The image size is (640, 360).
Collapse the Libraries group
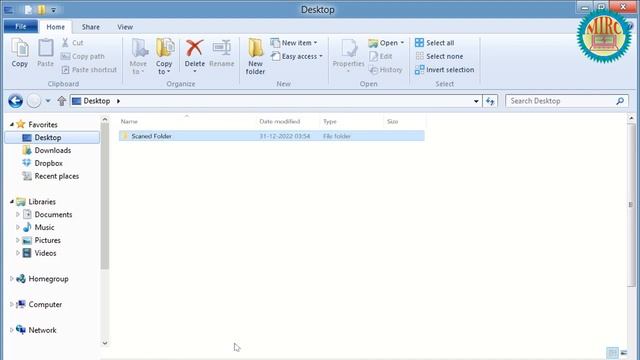[12, 202]
